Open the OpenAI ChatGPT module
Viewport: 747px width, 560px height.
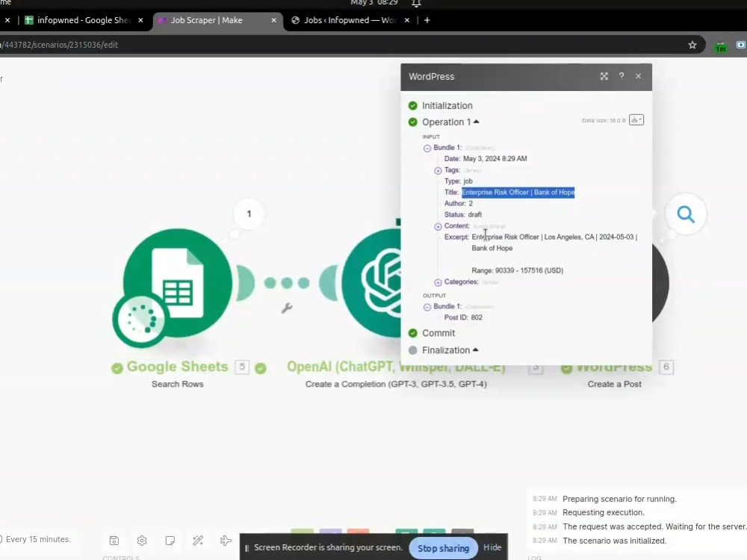(371, 283)
